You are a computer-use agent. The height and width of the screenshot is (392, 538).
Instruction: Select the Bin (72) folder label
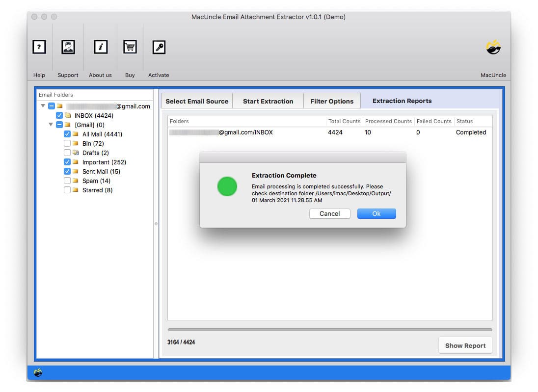tap(93, 144)
